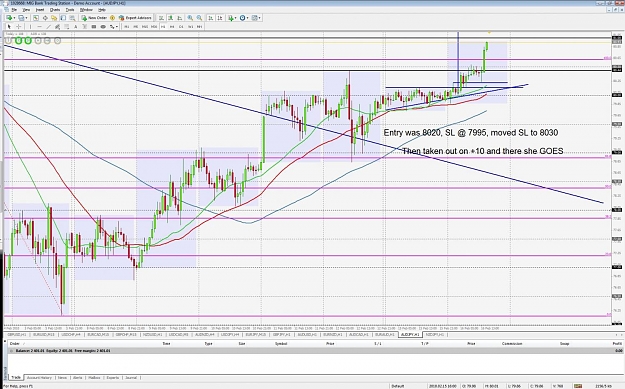Select the Text (A) tool
The height and width of the screenshot is (389, 625).
pyautogui.click(x=76, y=27)
